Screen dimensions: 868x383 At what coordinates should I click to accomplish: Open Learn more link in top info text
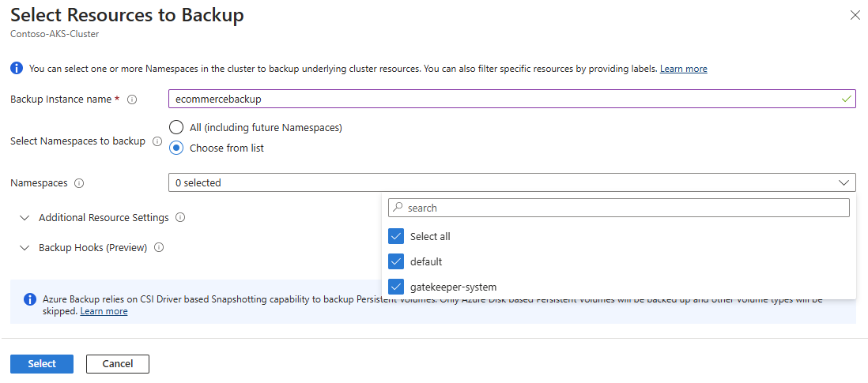pos(683,69)
